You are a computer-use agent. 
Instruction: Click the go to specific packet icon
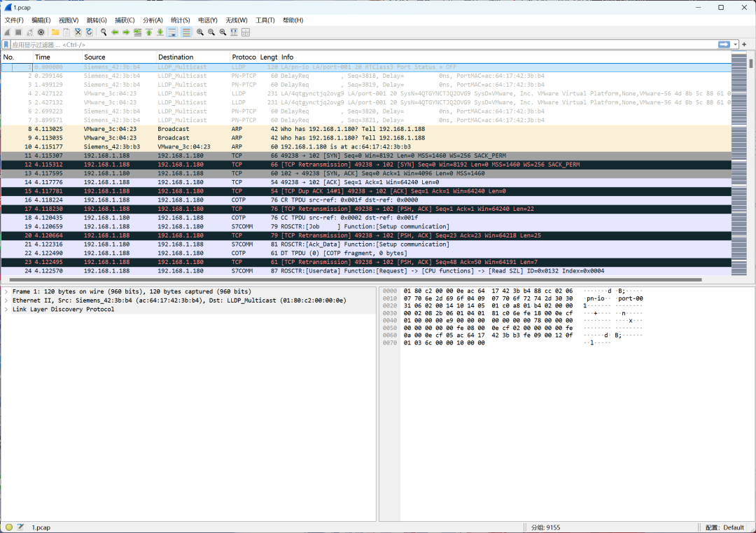point(137,32)
